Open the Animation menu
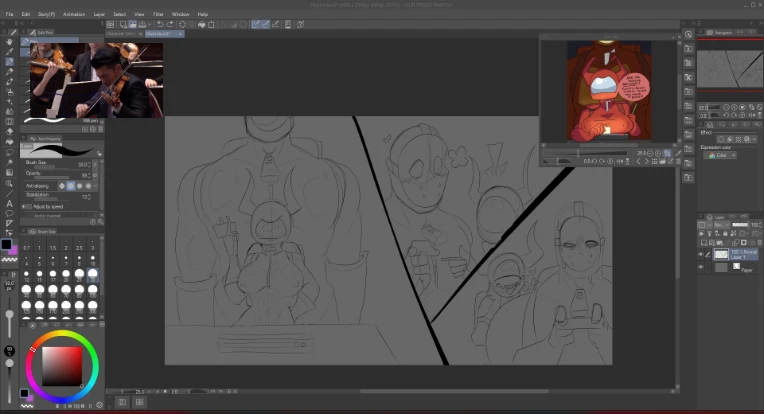The height and width of the screenshot is (414, 764). (74, 14)
